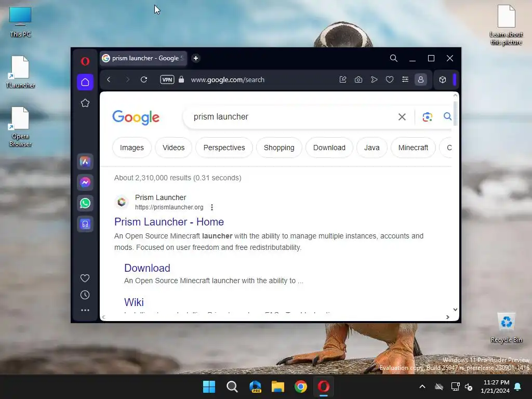
Task: Click the Google search box text
Action: pos(221,117)
